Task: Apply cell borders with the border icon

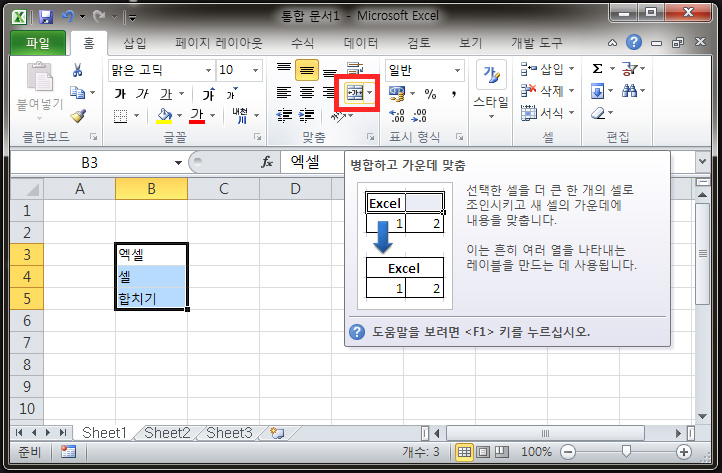Action: (120, 116)
